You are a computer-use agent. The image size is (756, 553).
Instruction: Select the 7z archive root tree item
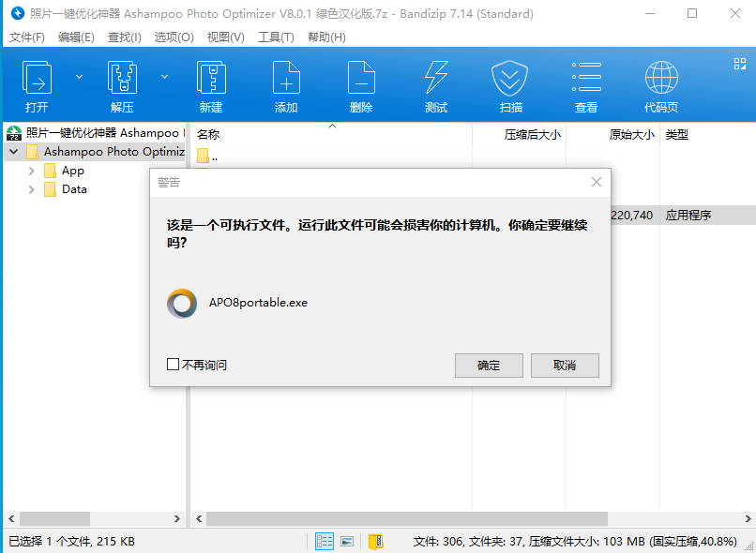[96, 133]
